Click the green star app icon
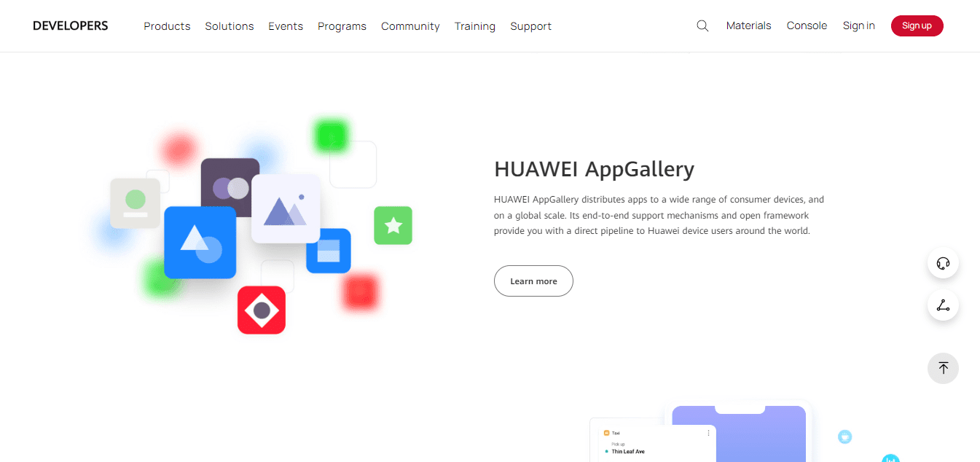This screenshot has height=462, width=980. tap(393, 225)
